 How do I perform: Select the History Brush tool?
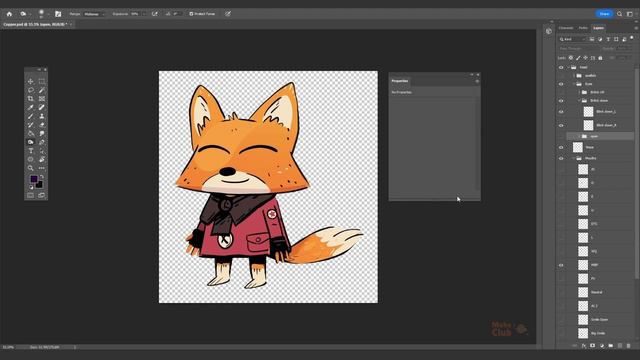point(31,125)
